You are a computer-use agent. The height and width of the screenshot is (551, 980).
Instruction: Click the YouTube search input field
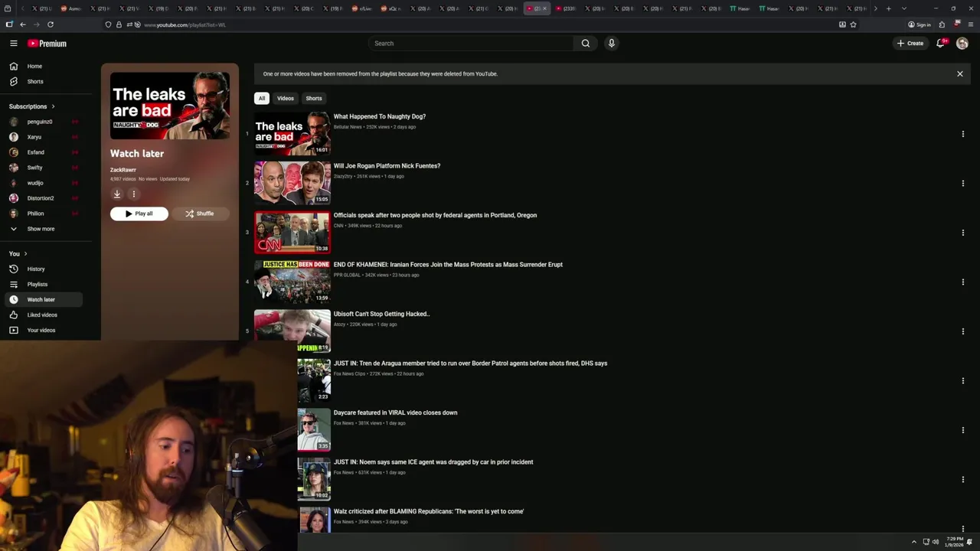471,44
